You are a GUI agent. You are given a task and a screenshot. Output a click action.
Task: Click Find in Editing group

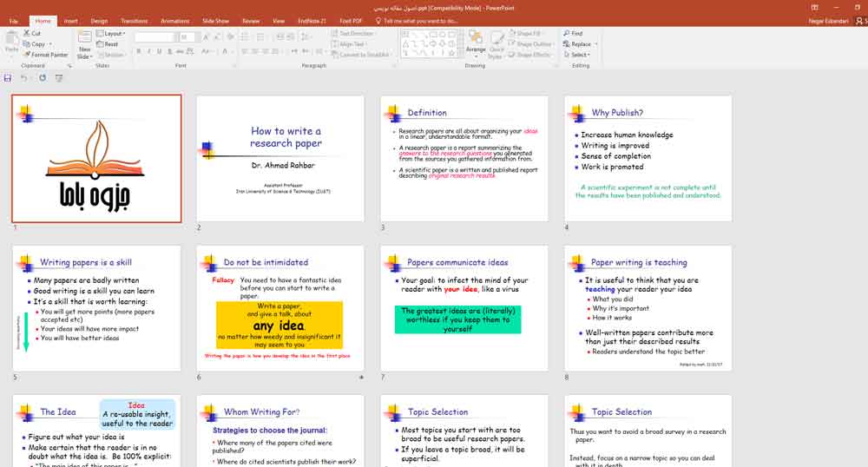click(x=573, y=33)
